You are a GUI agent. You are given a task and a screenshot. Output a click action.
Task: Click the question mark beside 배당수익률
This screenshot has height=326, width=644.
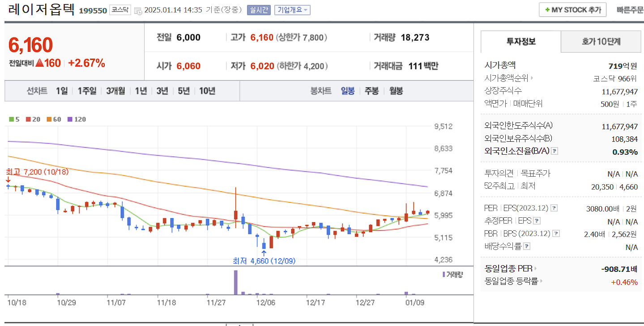526,245
